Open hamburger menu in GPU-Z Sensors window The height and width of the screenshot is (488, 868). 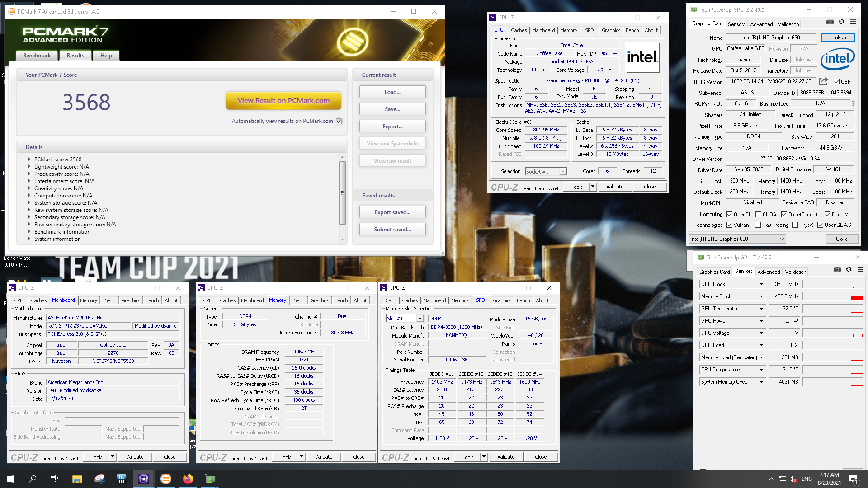(860, 269)
